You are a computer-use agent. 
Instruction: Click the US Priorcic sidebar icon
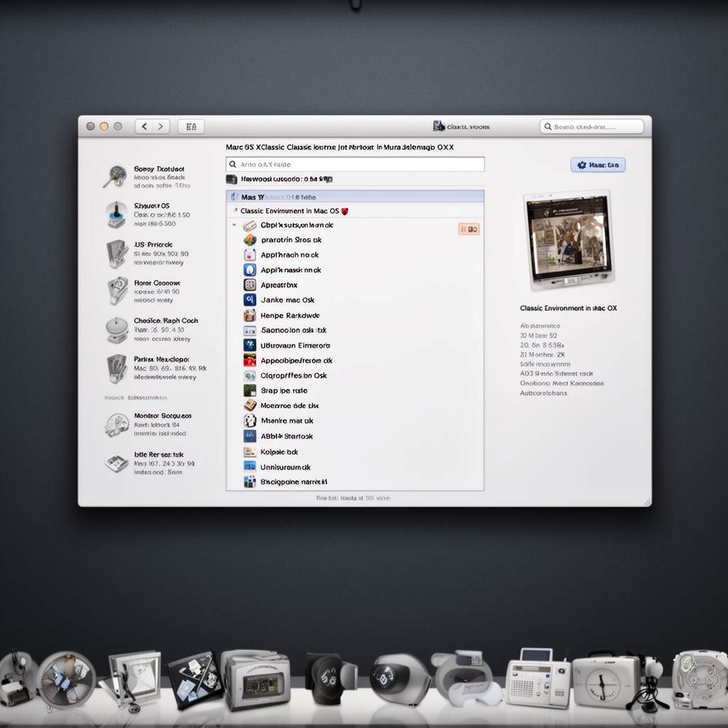click(x=117, y=254)
